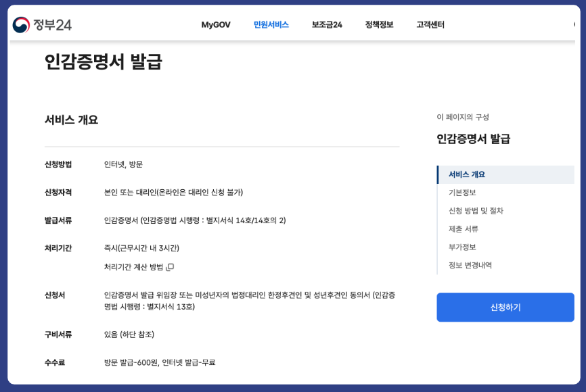Switch to the MyGOV menu
Screen dimensions: 586x392
pos(215,24)
